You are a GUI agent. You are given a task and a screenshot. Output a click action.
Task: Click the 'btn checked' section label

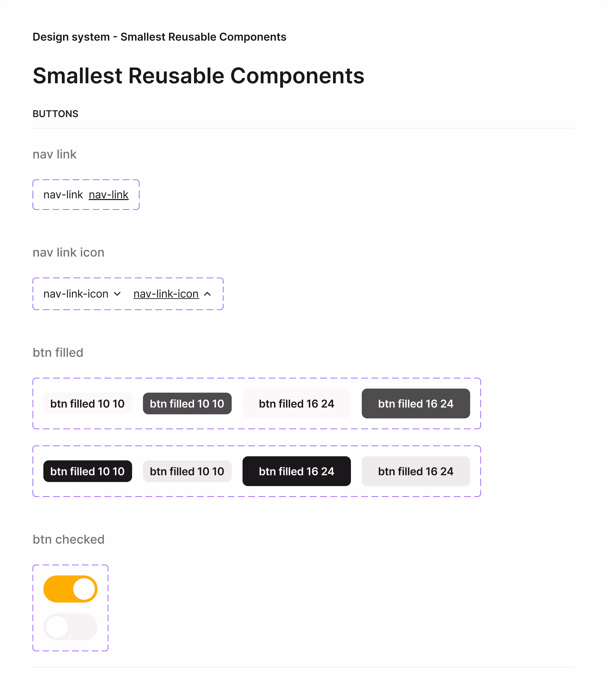[68, 539]
